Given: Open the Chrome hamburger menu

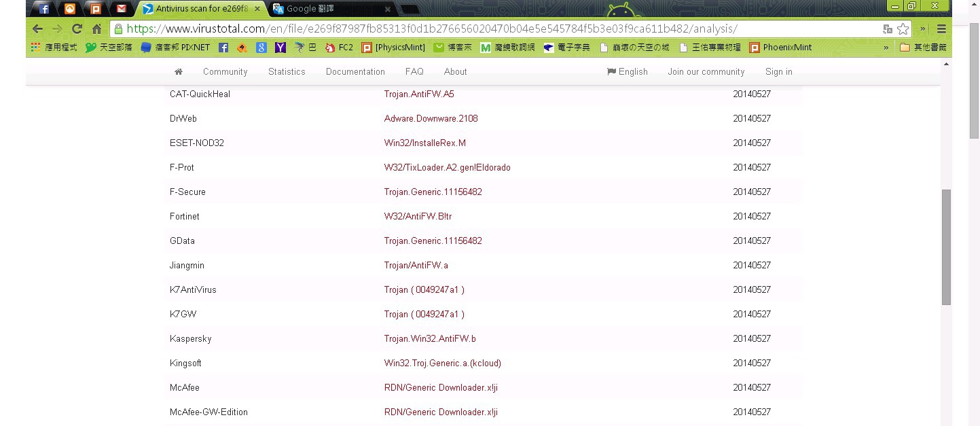Looking at the screenshot, I should (941, 29).
